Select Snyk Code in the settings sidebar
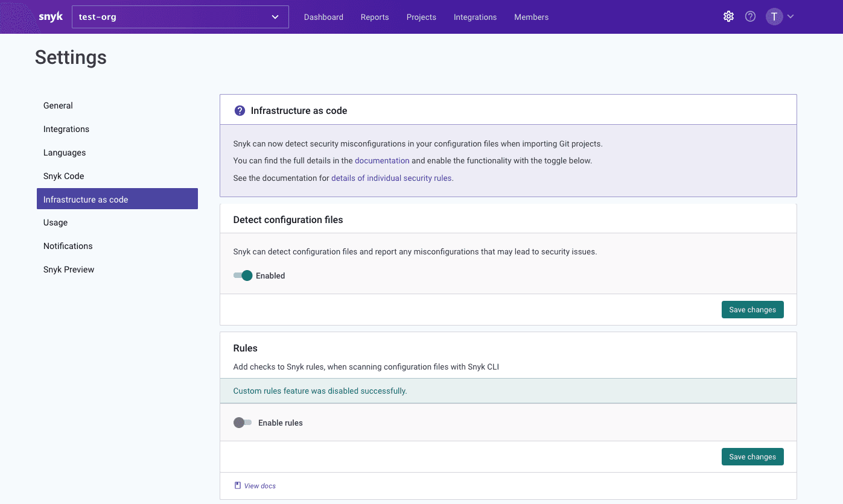The height and width of the screenshot is (504, 843). [117, 176]
